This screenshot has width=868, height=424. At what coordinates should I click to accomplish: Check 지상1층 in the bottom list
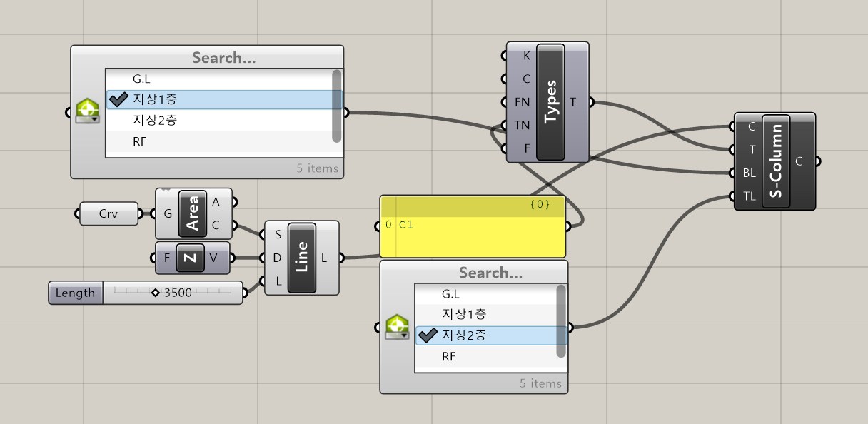pos(464,314)
